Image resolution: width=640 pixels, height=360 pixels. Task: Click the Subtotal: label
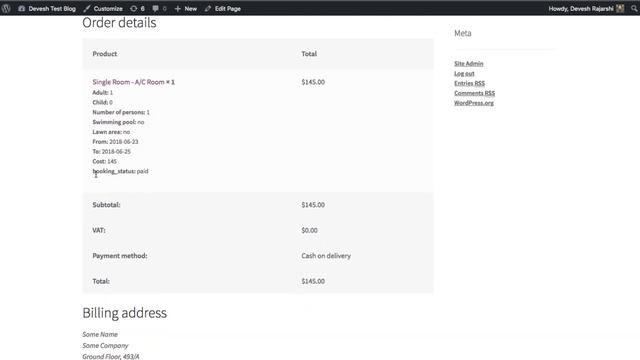106,205
